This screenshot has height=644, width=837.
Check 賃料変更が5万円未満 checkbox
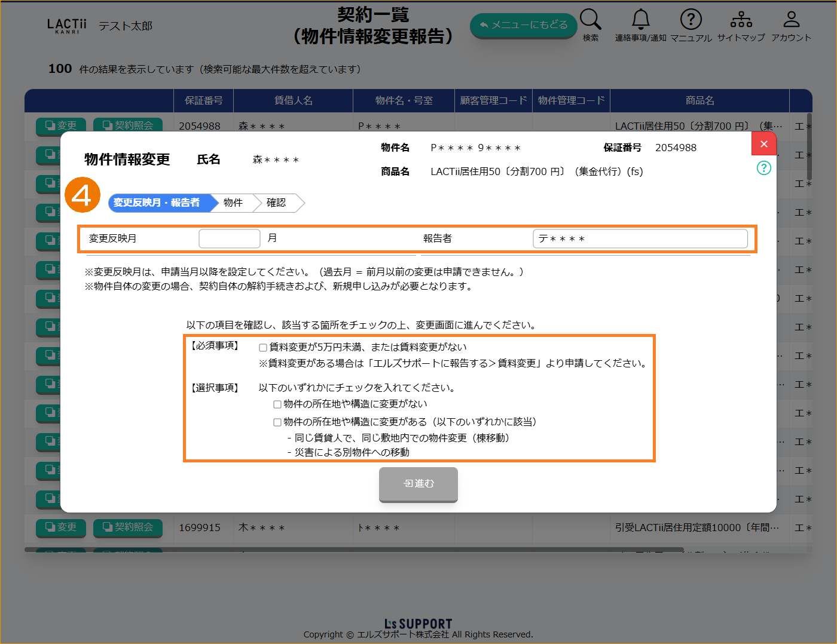(x=263, y=348)
